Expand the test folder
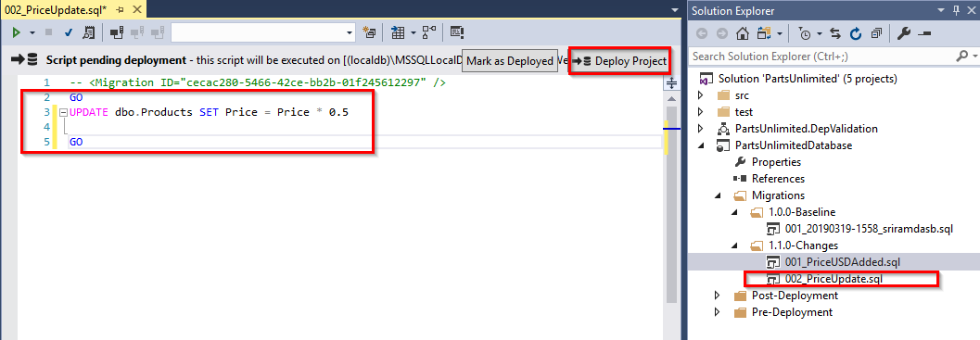The height and width of the screenshot is (340, 980). tap(701, 112)
